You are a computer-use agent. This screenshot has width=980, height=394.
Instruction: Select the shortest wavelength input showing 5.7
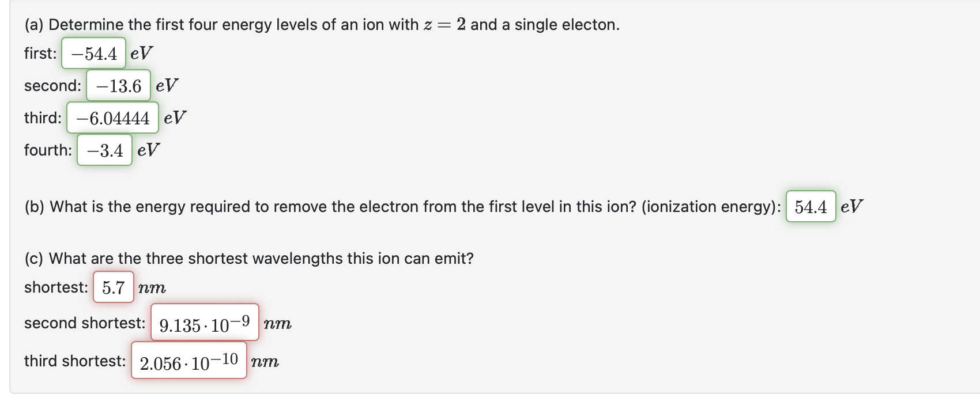(113, 287)
